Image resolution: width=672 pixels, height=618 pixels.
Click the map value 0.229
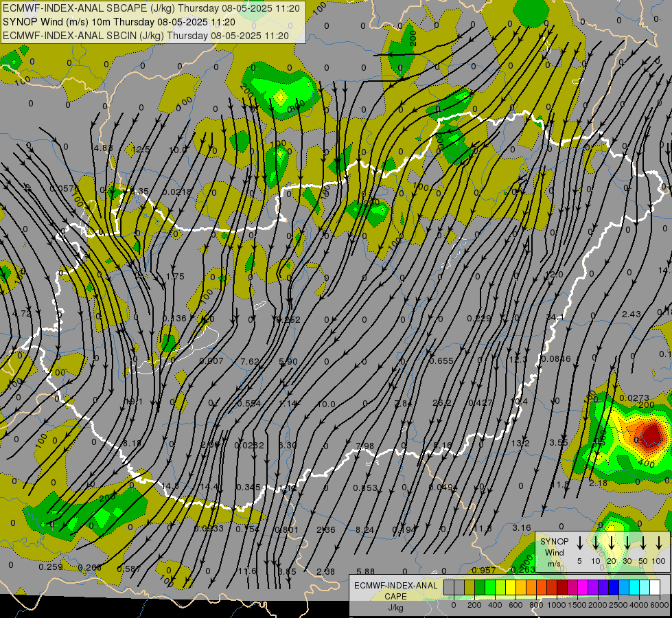pyautogui.click(x=479, y=318)
